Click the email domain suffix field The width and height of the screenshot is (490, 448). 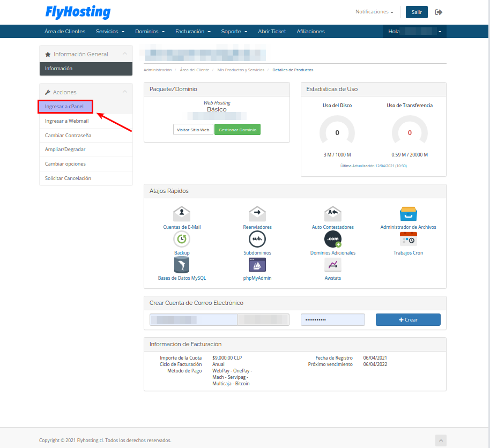(x=263, y=319)
